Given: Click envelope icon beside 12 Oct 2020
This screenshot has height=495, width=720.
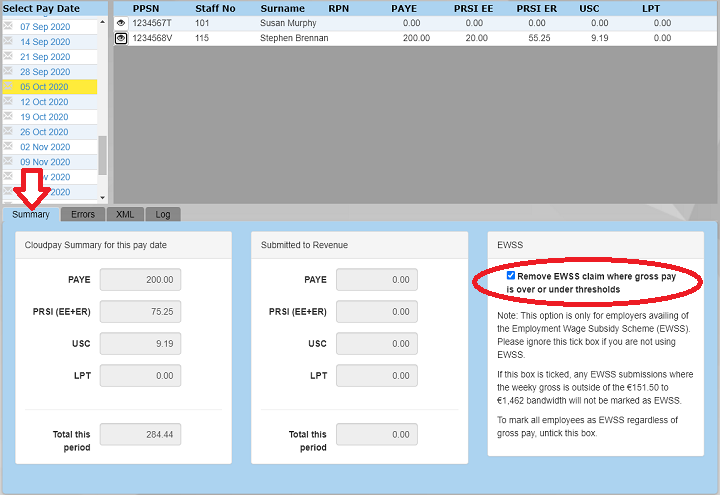Looking at the screenshot, I should [x=8, y=102].
